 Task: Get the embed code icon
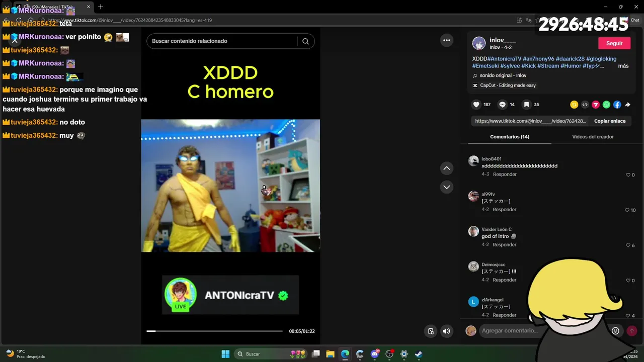[585, 105]
